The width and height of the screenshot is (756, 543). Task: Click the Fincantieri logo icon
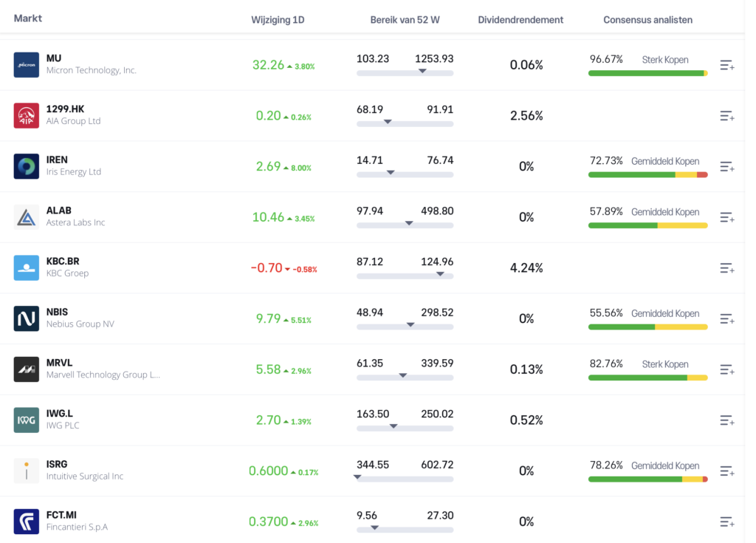point(27,521)
